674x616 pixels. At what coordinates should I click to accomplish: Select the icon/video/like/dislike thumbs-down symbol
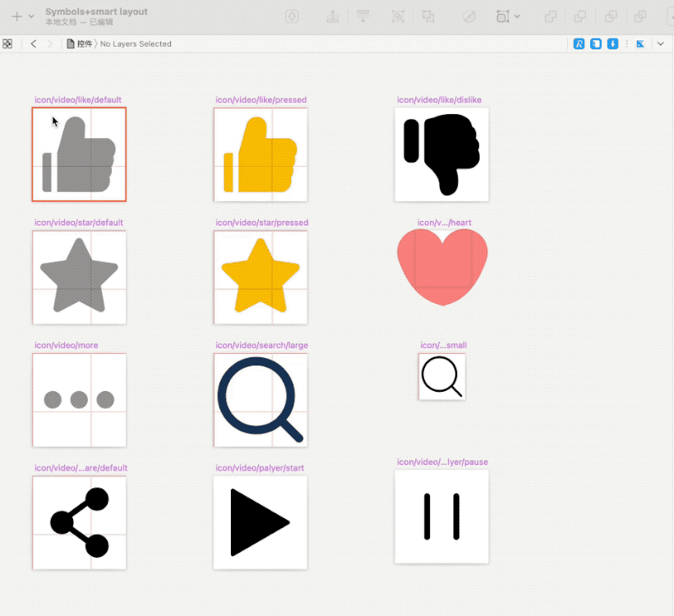(441, 154)
